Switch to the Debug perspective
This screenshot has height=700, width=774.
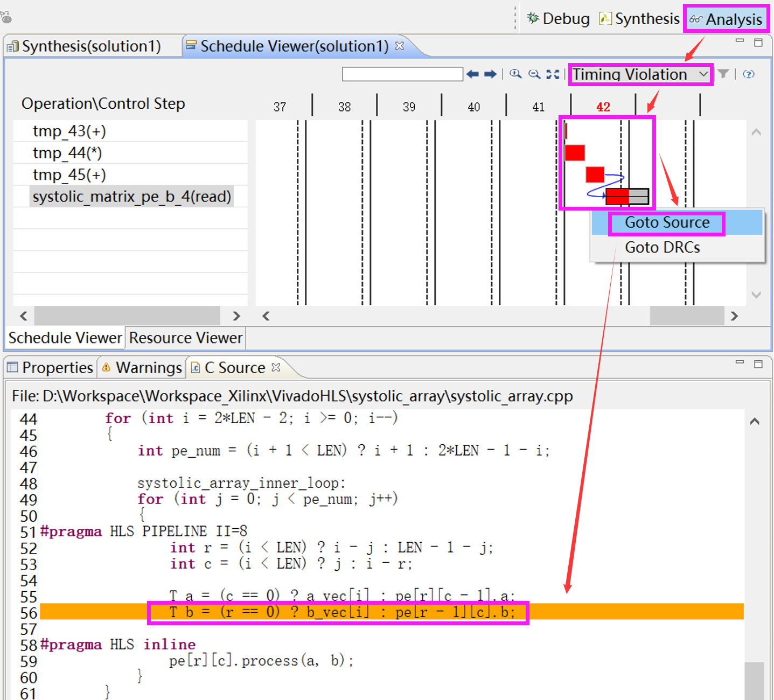[x=559, y=19]
